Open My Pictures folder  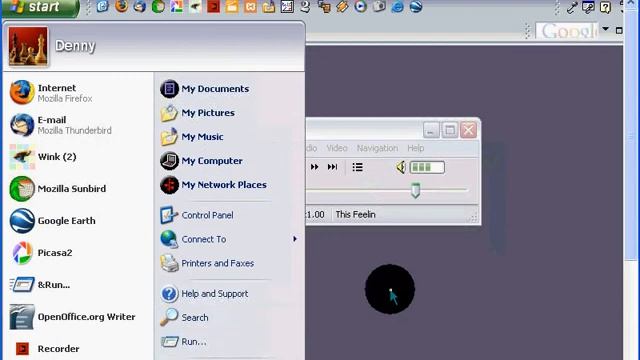tap(198, 113)
